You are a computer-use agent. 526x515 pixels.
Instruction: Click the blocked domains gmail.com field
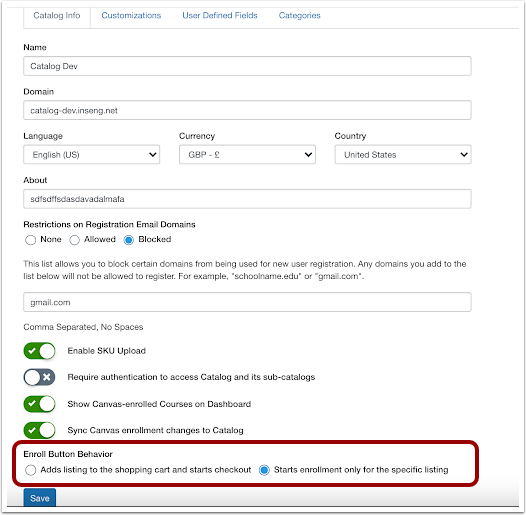pyautogui.click(x=247, y=302)
